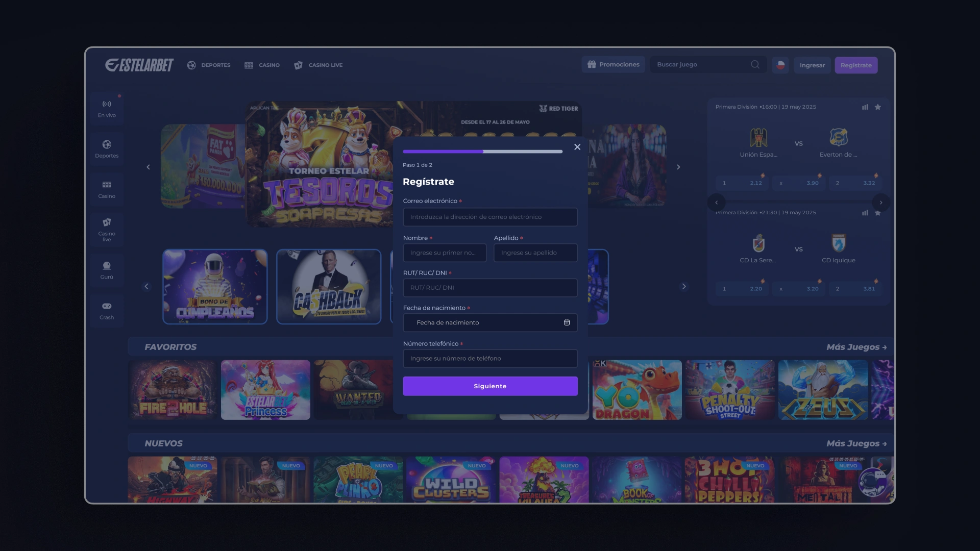This screenshot has height=551, width=980.
Task: Open the Casino menu in the header
Action: tap(262, 65)
